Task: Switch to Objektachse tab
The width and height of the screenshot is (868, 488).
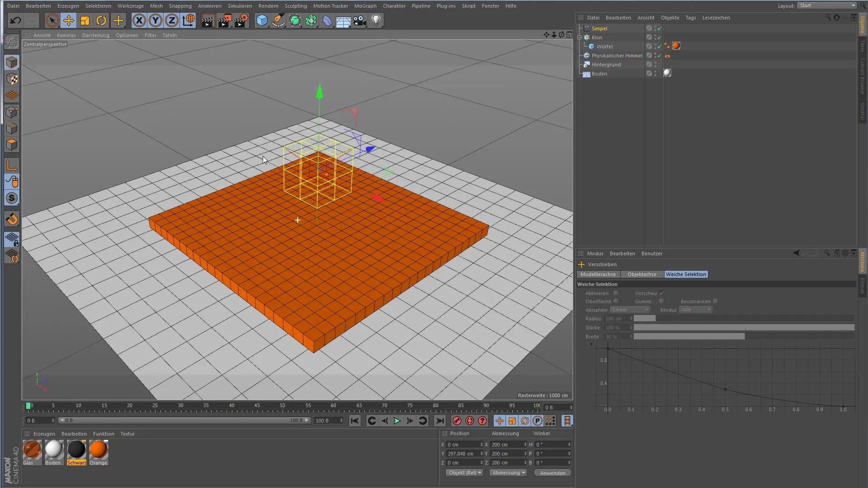Action: pyautogui.click(x=642, y=274)
